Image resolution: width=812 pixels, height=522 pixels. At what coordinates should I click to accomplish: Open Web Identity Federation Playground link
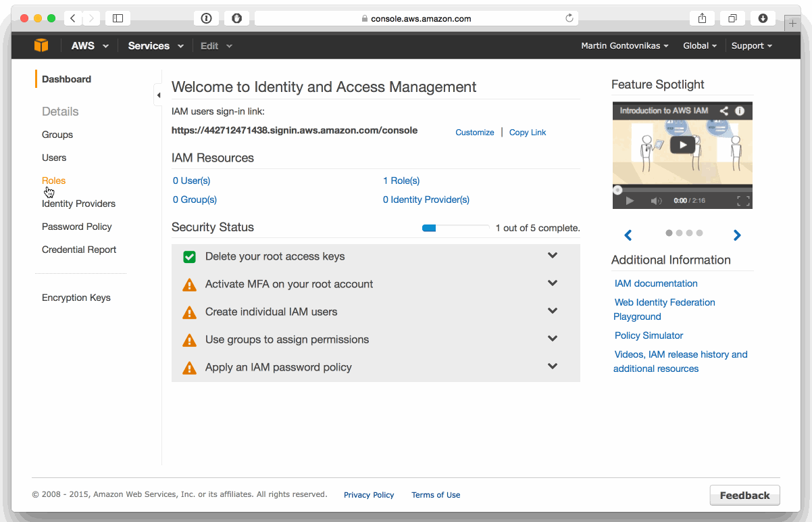click(x=664, y=309)
